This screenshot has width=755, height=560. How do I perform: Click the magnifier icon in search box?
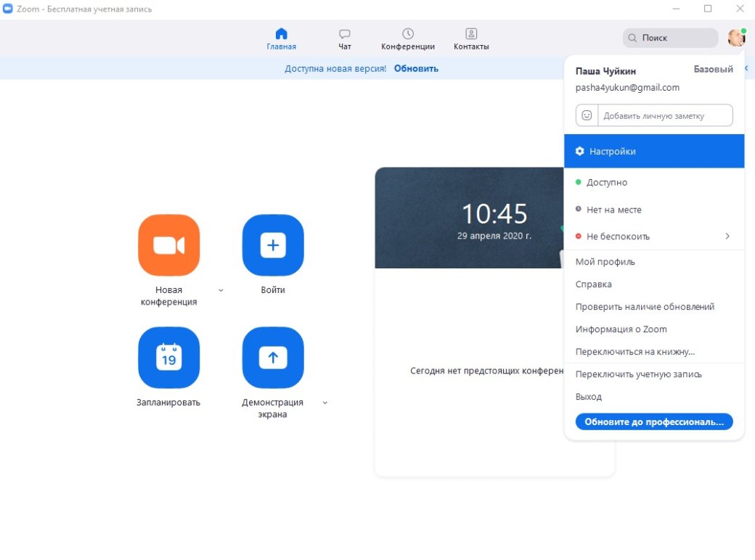[632, 38]
